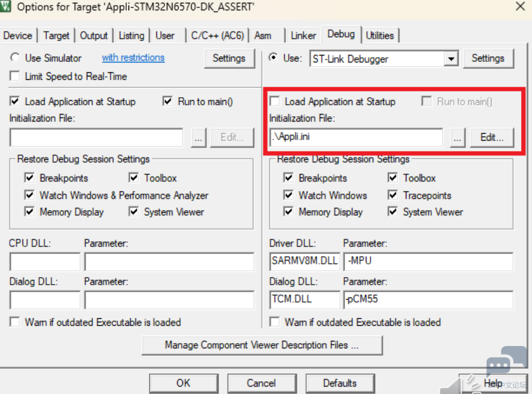
Task: Toggle simulator System Viewer checkbox
Action: click(x=134, y=212)
